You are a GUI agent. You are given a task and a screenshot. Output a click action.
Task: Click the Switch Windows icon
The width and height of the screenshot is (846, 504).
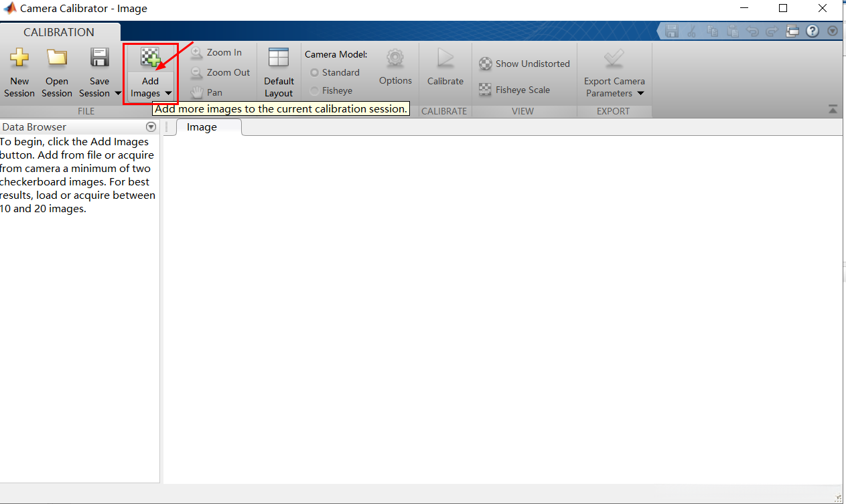(792, 31)
